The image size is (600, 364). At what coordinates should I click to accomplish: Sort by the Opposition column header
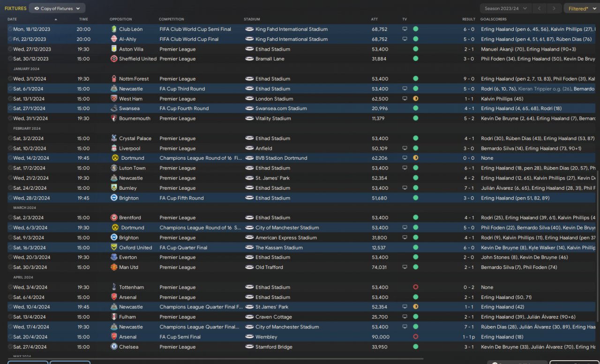point(121,19)
